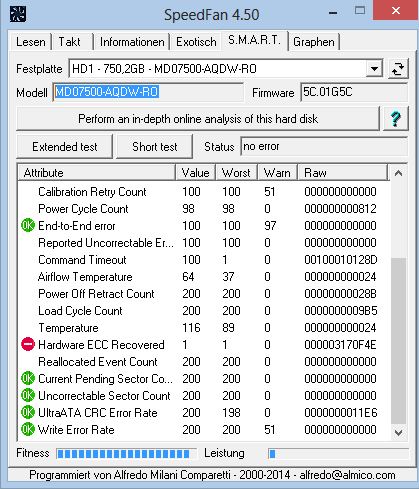Click the SpeedFan fan icon in title bar
The width and height of the screenshot is (419, 489).
[x=18, y=14]
